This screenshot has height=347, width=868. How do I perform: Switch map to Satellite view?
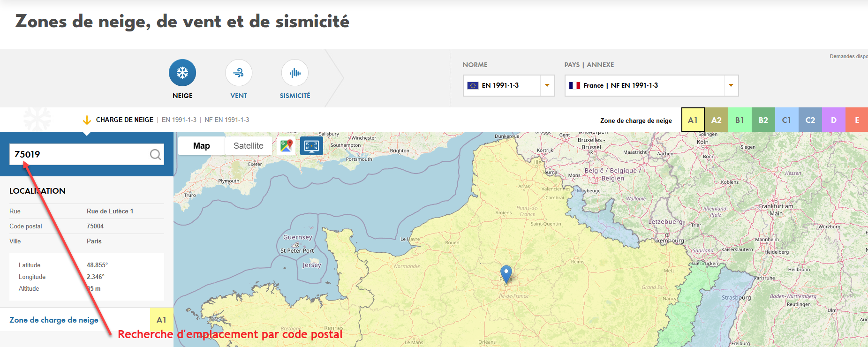click(249, 146)
